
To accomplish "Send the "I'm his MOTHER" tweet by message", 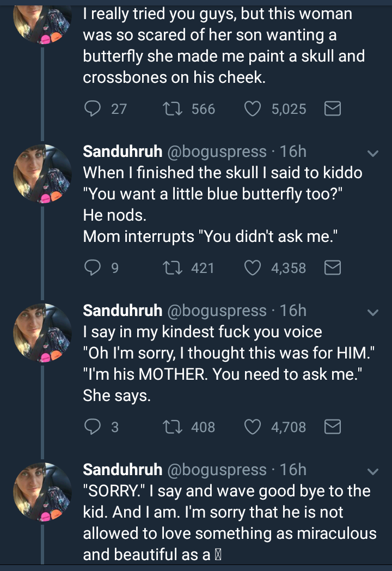I will tap(332, 427).
